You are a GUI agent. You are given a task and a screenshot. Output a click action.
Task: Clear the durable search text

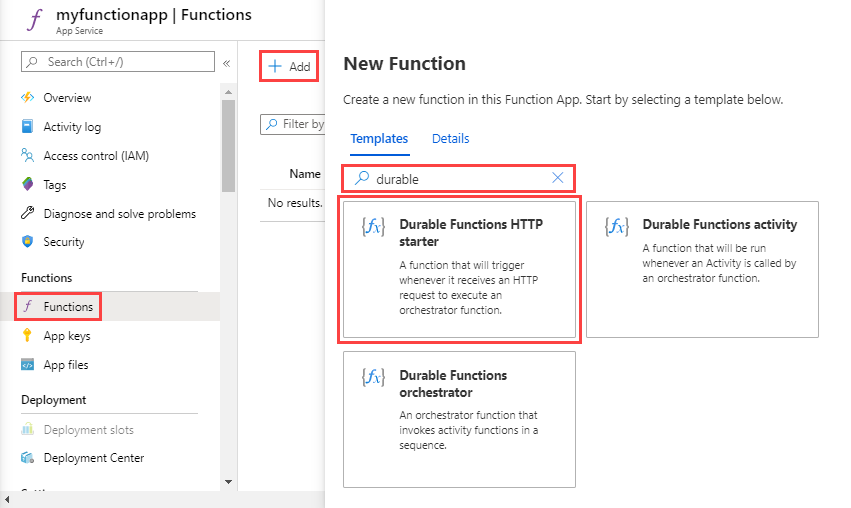pos(558,178)
